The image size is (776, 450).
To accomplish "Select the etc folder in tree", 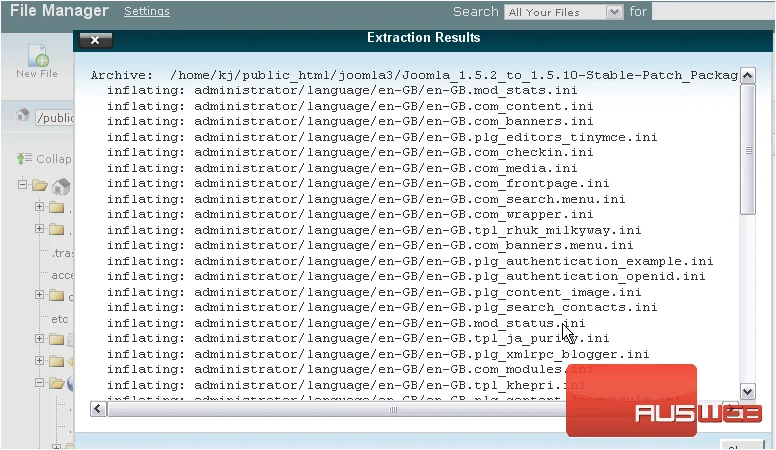I will (60, 319).
